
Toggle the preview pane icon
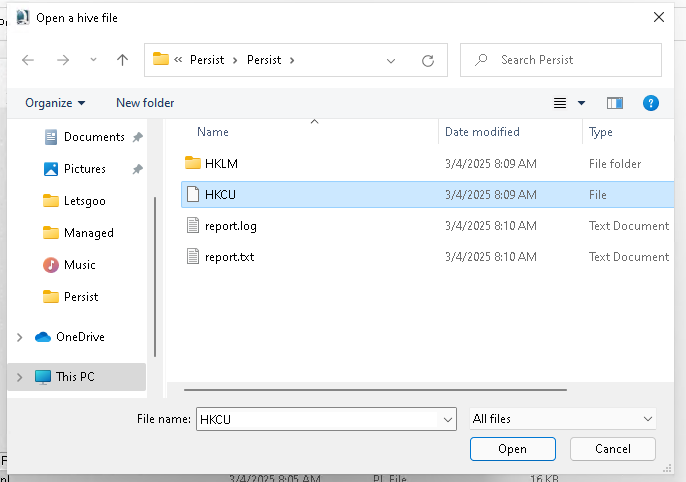click(x=614, y=103)
